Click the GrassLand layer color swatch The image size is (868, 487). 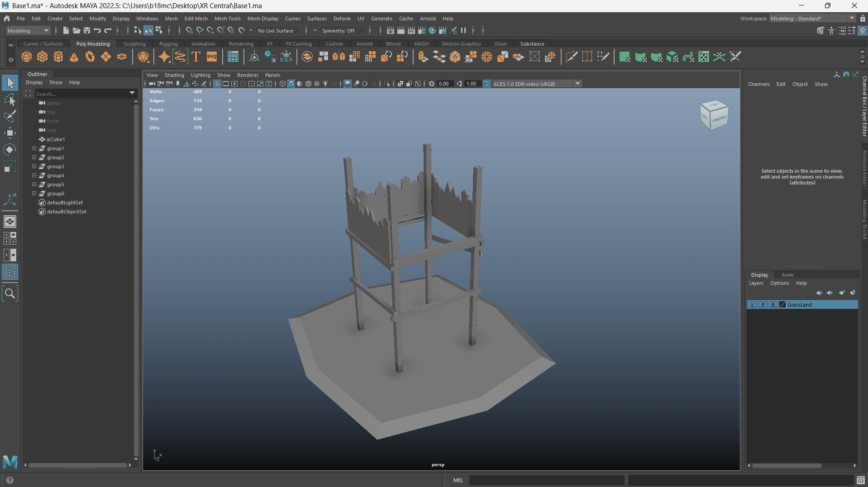tap(783, 305)
